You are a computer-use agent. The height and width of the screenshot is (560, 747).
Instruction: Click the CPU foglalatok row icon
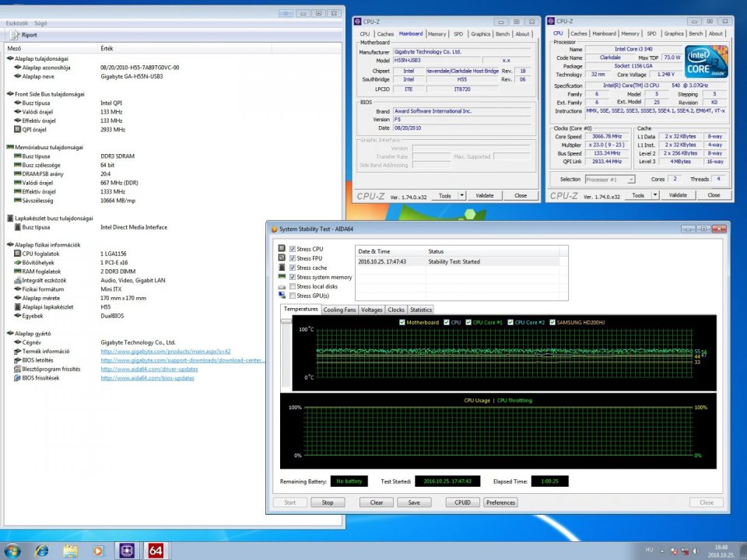pos(17,254)
